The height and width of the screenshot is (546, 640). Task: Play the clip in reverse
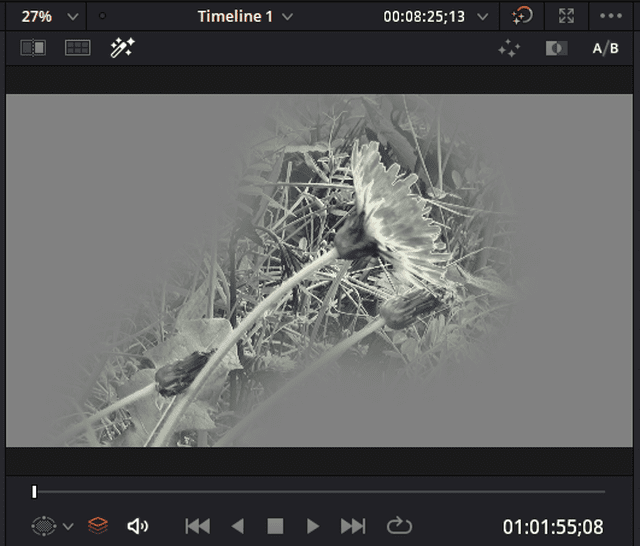pyautogui.click(x=238, y=526)
